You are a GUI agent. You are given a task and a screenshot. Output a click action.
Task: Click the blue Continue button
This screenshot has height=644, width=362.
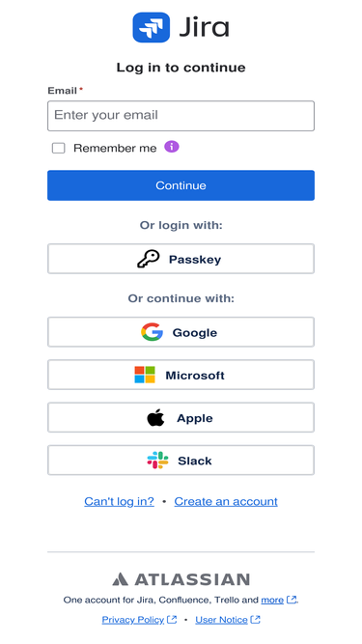pos(181,185)
